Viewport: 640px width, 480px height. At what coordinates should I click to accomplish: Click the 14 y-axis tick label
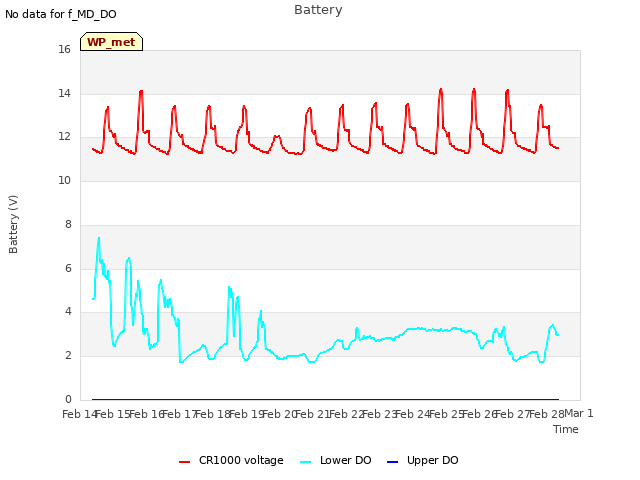pos(64,93)
